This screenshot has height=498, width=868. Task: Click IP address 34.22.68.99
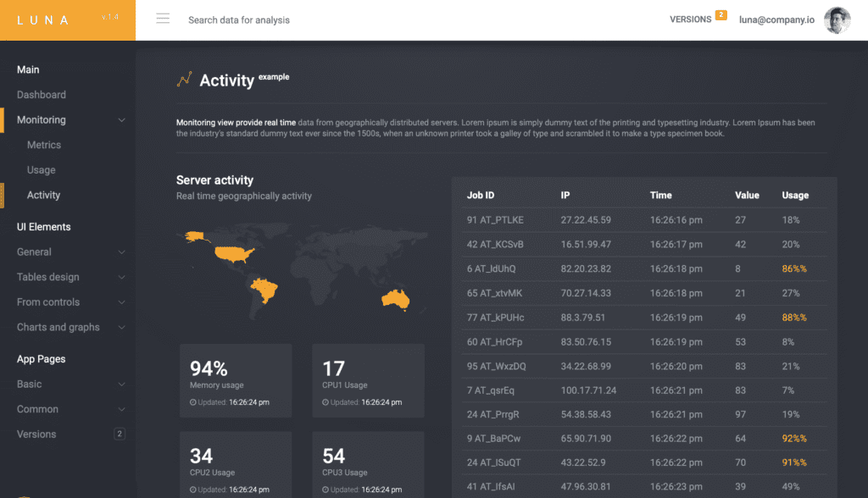[x=586, y=367]
